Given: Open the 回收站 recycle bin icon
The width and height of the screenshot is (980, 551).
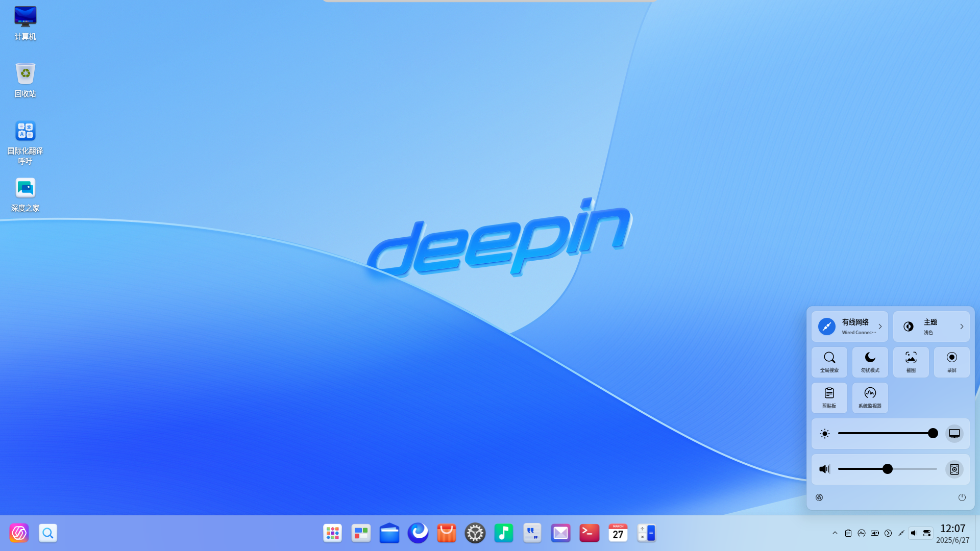Looking at the screenshot, I should pyautogui.click(x=25, y=80).
